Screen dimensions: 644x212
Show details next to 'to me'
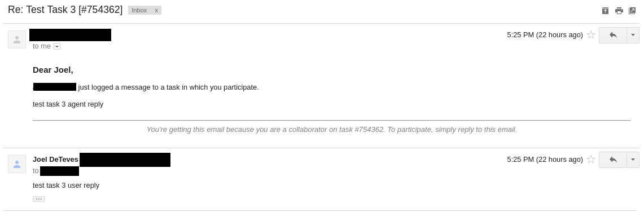[x=57, y=46]
